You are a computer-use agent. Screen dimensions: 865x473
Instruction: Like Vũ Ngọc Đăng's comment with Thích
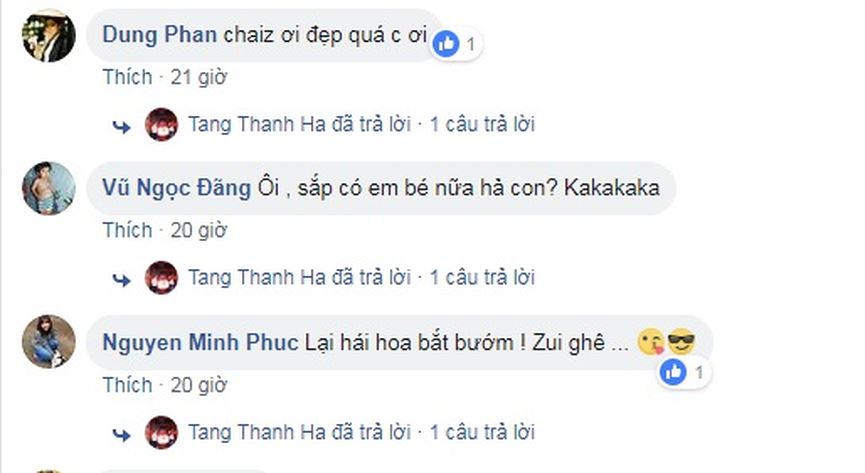click(127, 230)
